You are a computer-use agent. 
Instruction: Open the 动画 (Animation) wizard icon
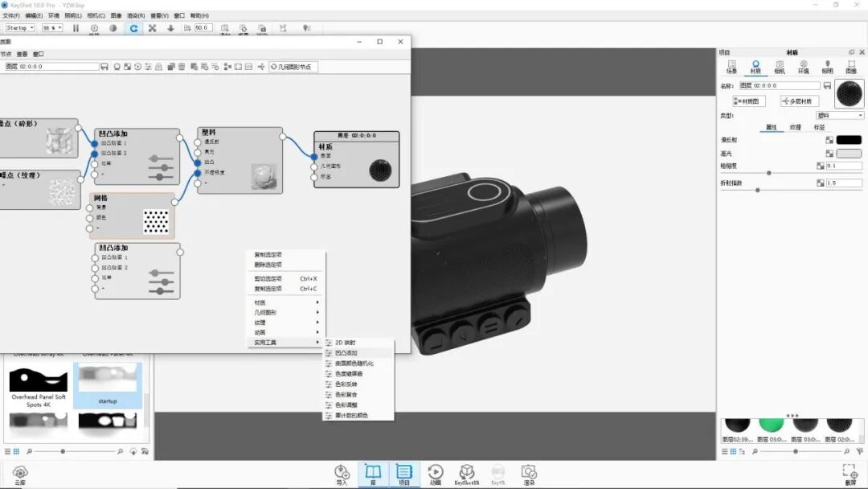(x=436, y=473)
